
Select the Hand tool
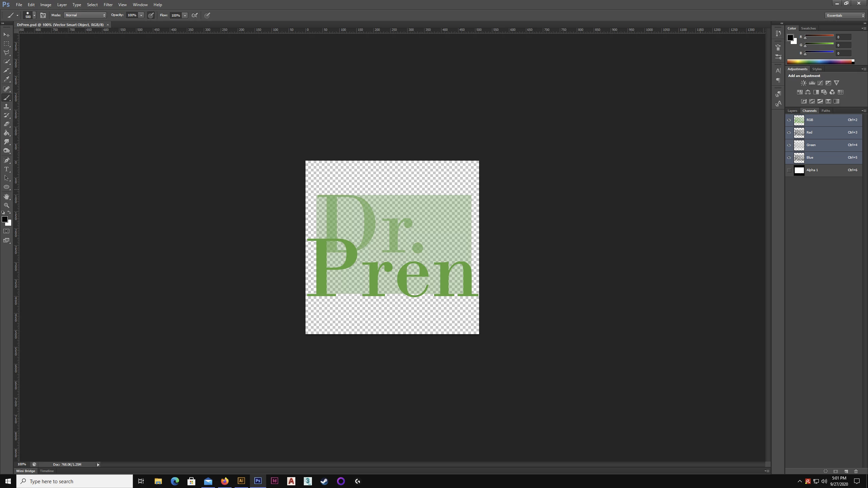[6, 197]
